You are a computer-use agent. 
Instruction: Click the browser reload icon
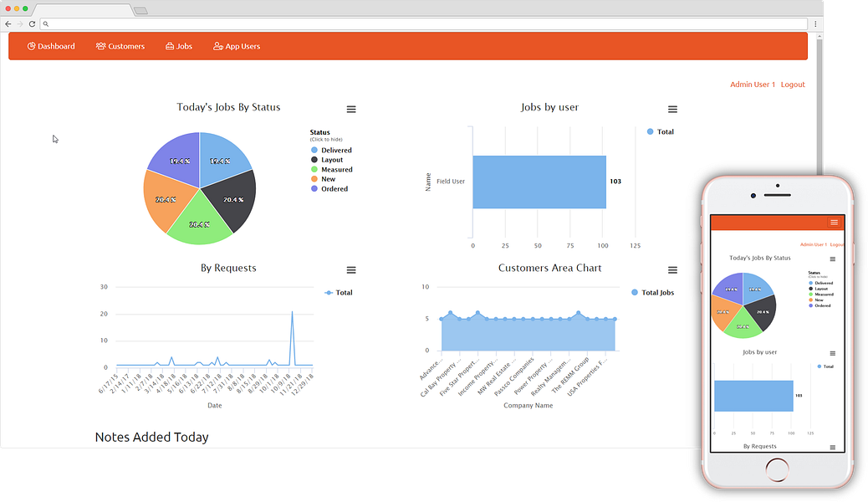tap(32, 23)
